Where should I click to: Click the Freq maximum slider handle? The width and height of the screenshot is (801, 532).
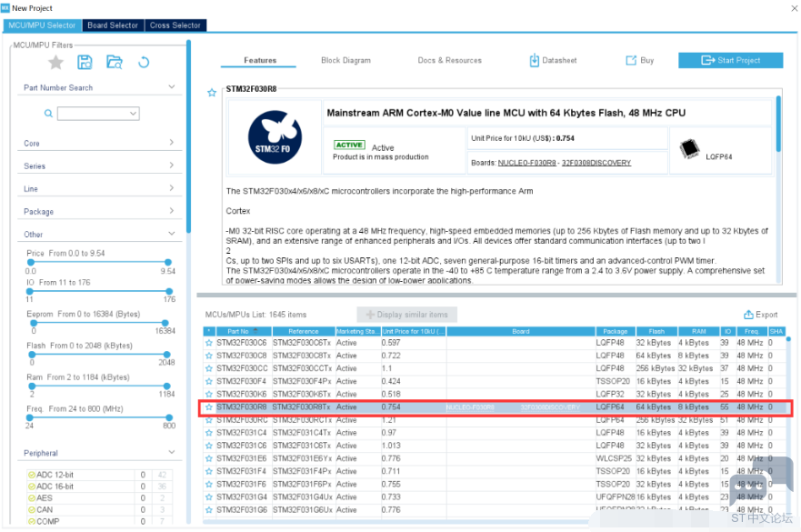(x=169, y=417)
